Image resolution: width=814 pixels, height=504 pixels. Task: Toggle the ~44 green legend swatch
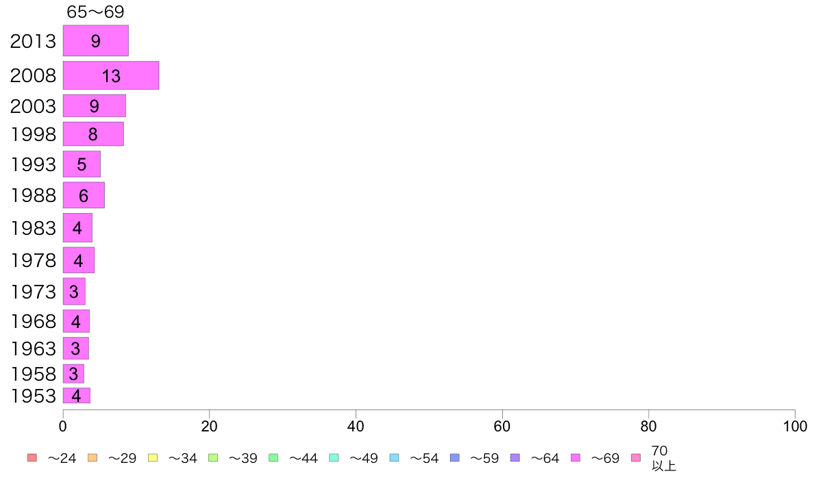click(273, 458)
